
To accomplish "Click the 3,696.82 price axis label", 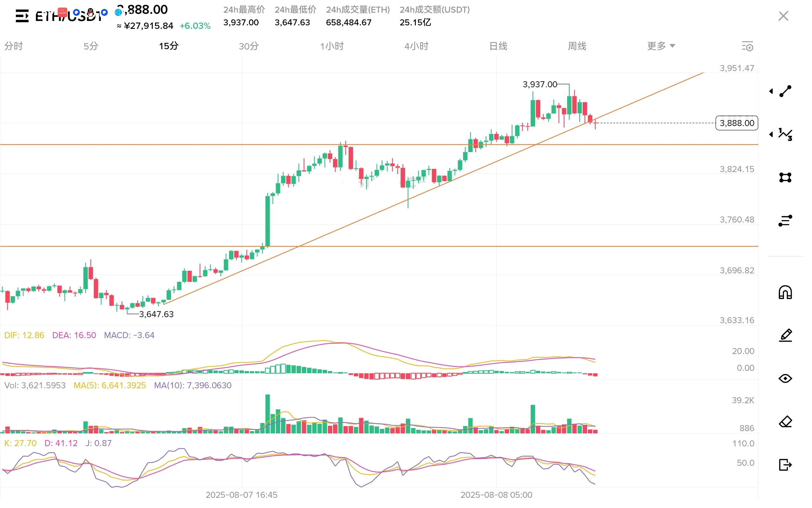I will (737, 271).
